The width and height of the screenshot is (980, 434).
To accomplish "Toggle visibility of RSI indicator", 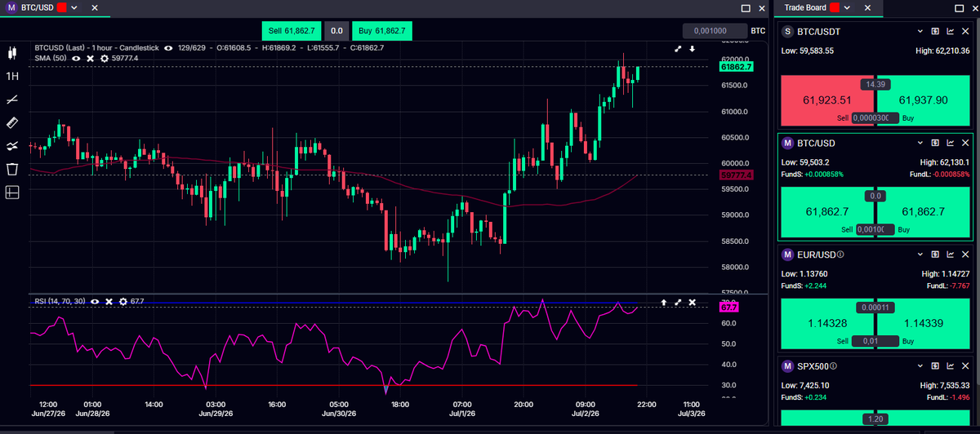I will tap(95, 302).
